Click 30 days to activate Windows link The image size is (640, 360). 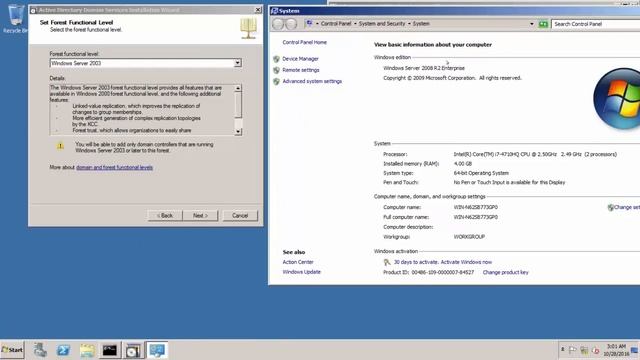tap(443, 262)
